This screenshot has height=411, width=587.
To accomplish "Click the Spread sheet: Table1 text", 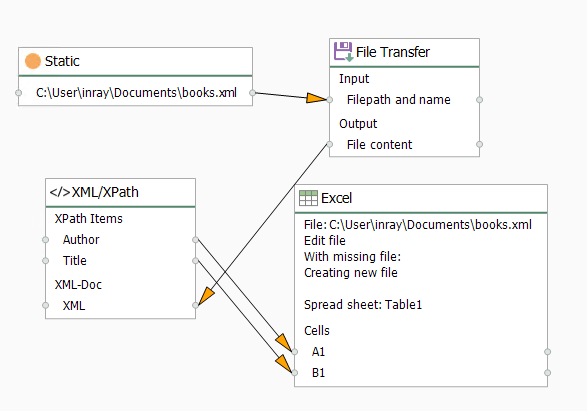I will (363, 305).
